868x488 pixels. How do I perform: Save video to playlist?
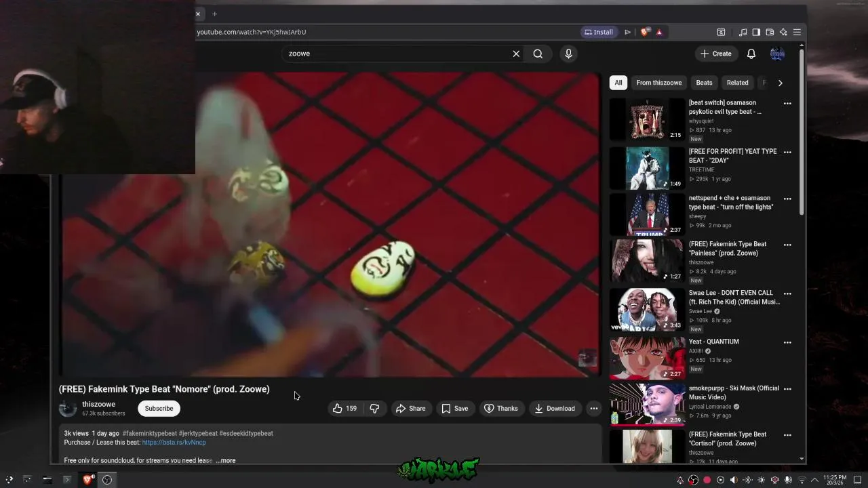coord(455,408)
